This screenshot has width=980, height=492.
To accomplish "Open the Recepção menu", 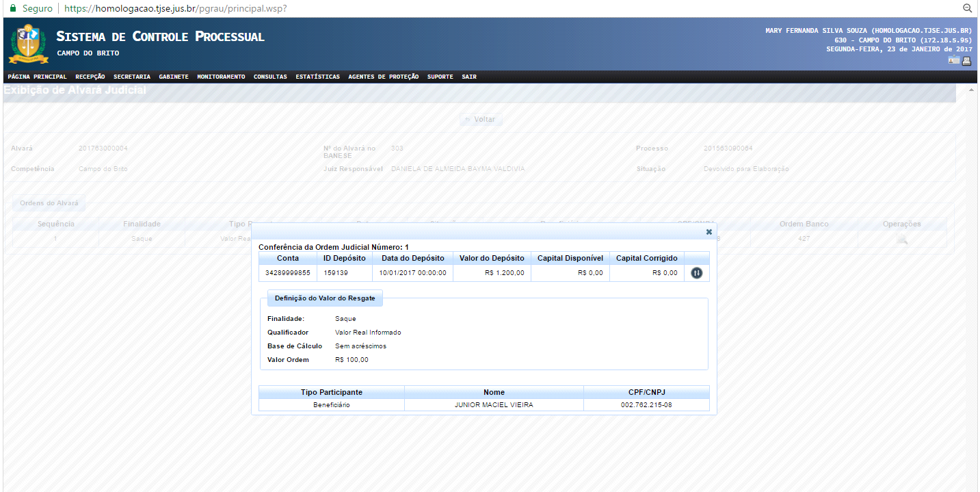I will 90,77.
